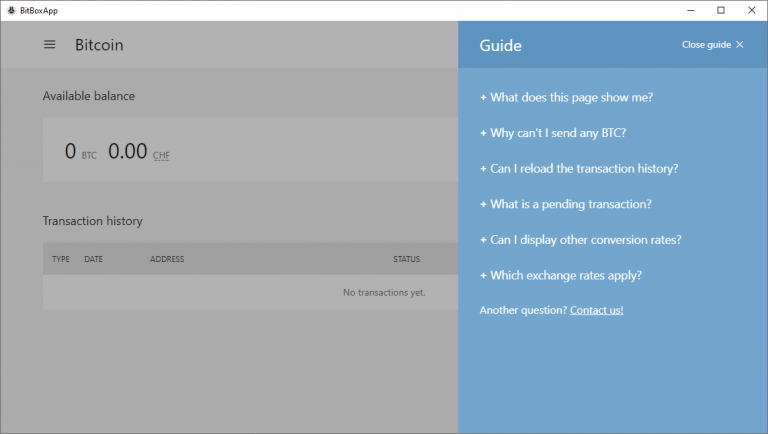Open the 'Contact us!' link

click(596, 311)
